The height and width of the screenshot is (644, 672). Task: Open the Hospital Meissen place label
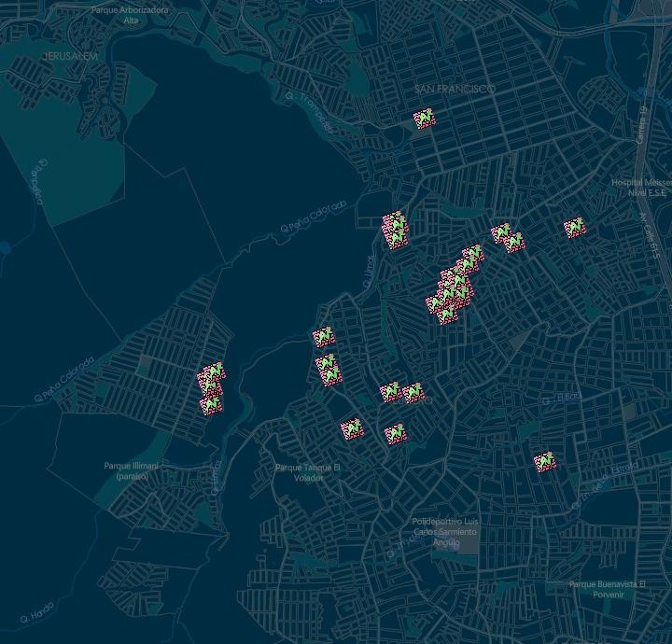[x=640, y=188]
